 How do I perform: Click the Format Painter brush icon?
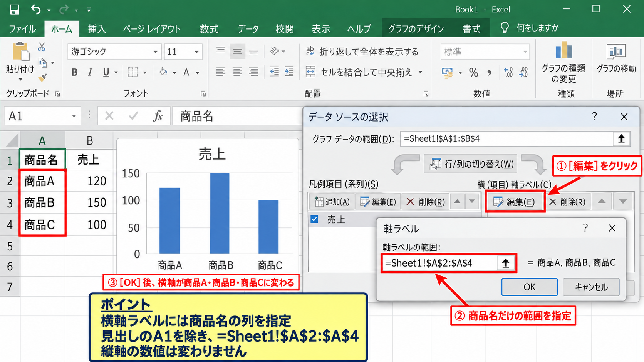[42, 78]
